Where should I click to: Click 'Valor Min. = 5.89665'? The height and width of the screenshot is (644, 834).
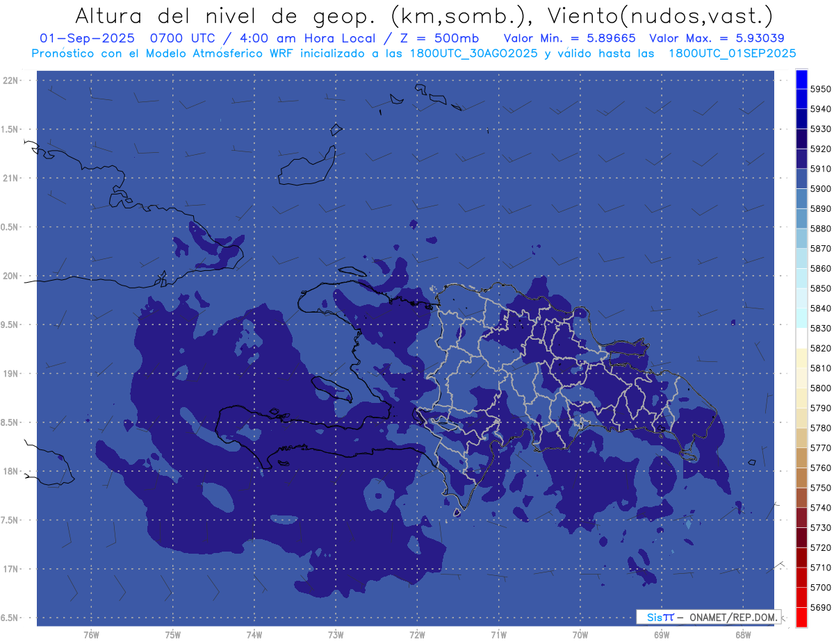tap(569, 38)
